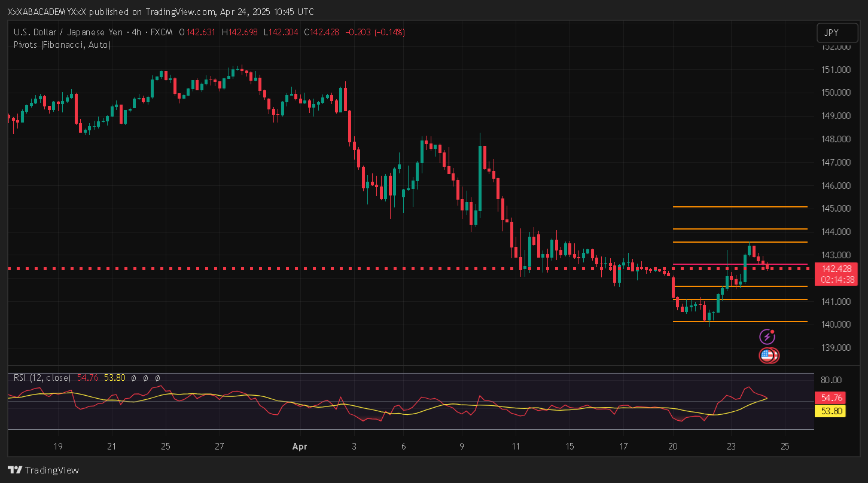
Task: Click the 139.000 level on price scale
Action: tap(834, 348)
